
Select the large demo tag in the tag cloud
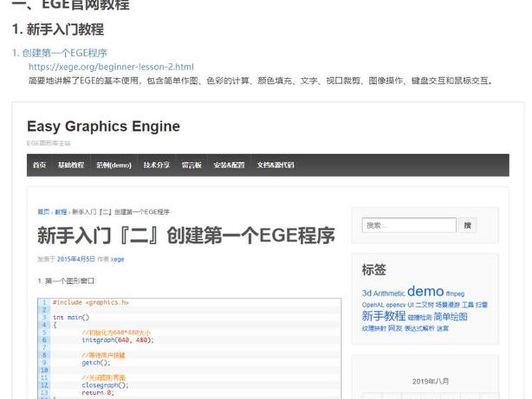pos(426,291)
